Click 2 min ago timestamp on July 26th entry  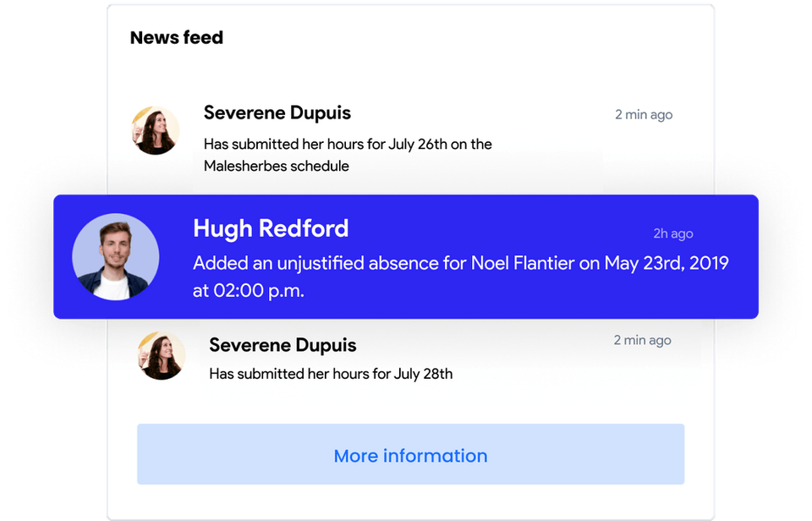click(x=643, y=114)
